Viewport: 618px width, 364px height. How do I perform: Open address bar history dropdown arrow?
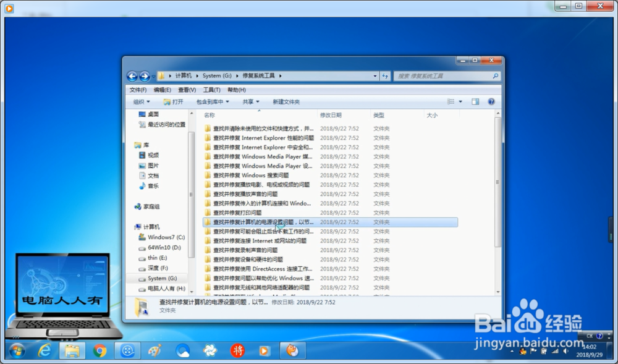pos(375,76)
